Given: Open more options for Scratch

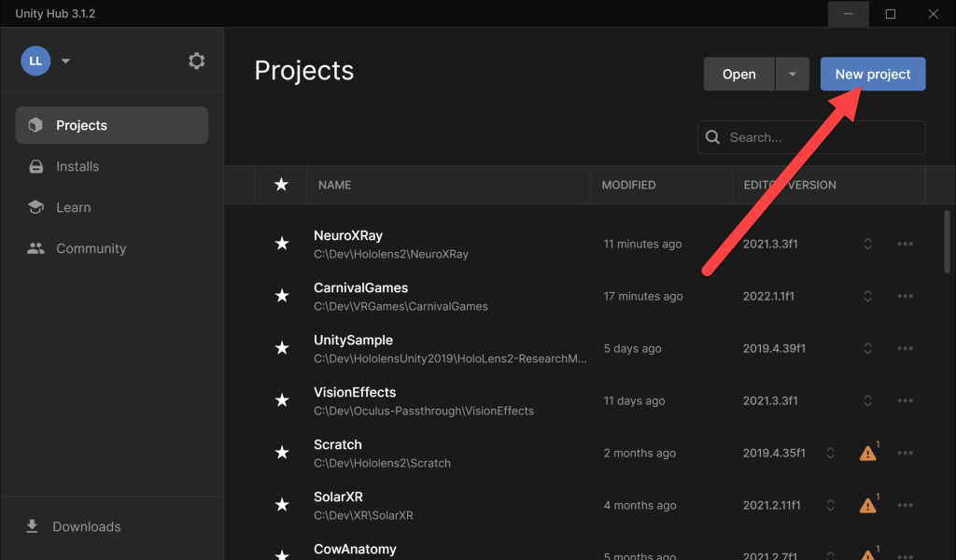Looking at the screenshot, I should click(x=905, y=453).
